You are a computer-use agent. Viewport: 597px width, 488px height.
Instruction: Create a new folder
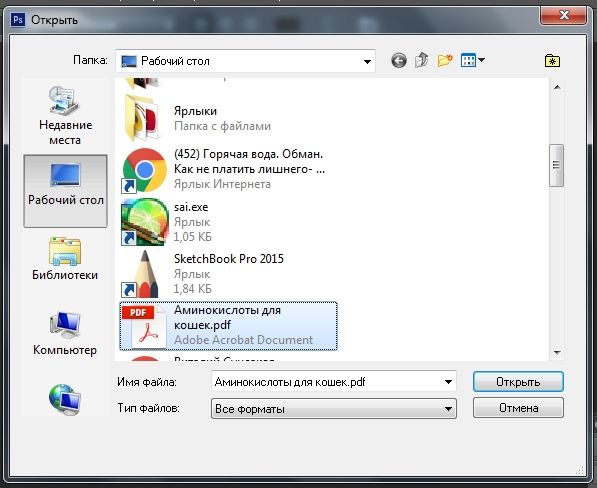[445, 60]
